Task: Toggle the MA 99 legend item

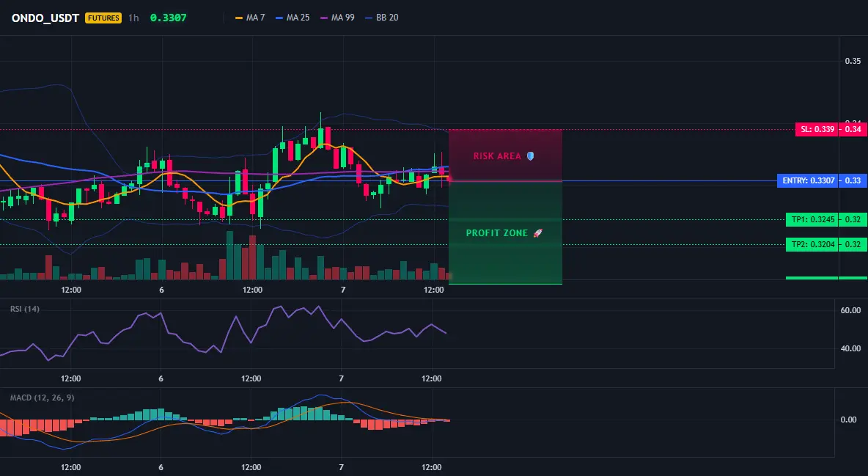Action: 338,18
